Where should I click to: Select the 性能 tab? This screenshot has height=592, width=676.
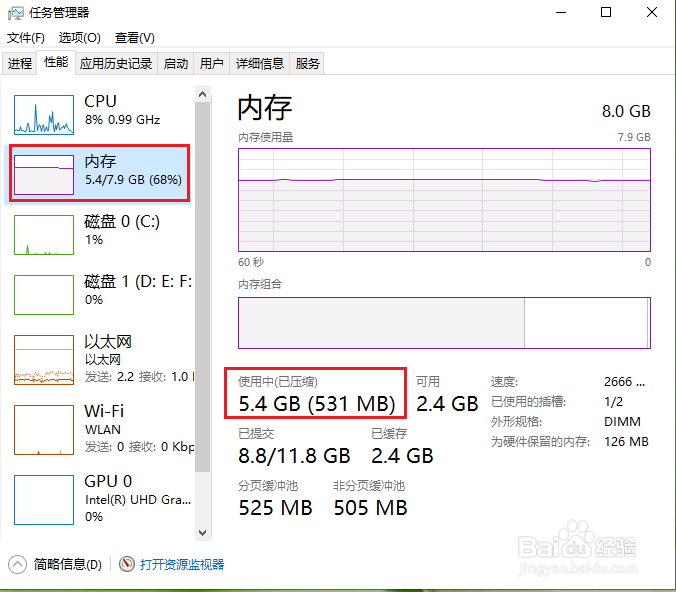click(x=56, y=63)
